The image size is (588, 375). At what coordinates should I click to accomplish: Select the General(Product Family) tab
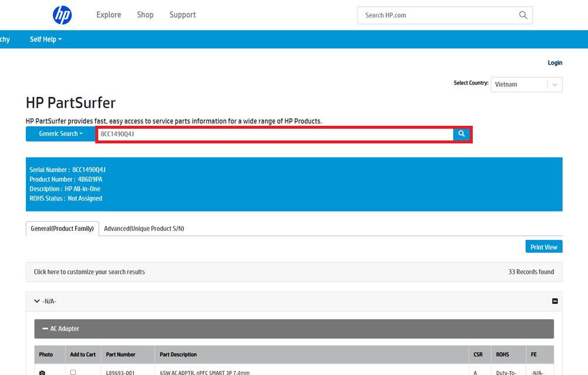(62, 229)
